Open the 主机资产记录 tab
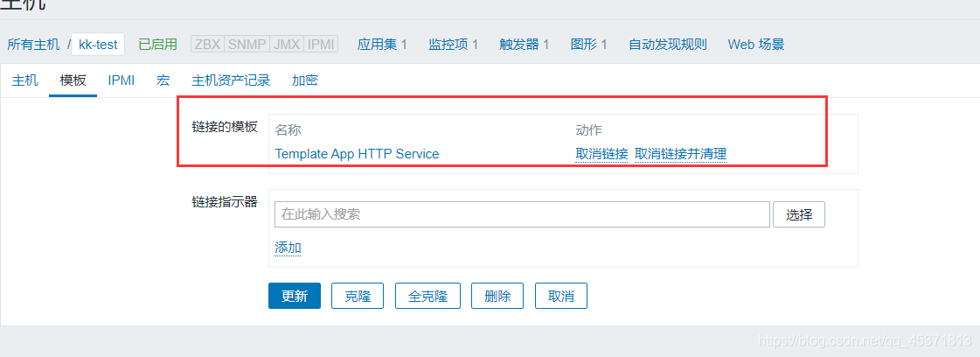Image resolution: width=980 pixels, height=357 pixels. (231, 80)
